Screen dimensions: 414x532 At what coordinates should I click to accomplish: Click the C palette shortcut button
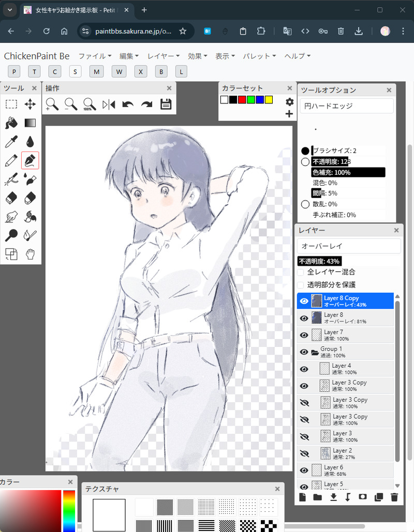(x=55, y=71)
